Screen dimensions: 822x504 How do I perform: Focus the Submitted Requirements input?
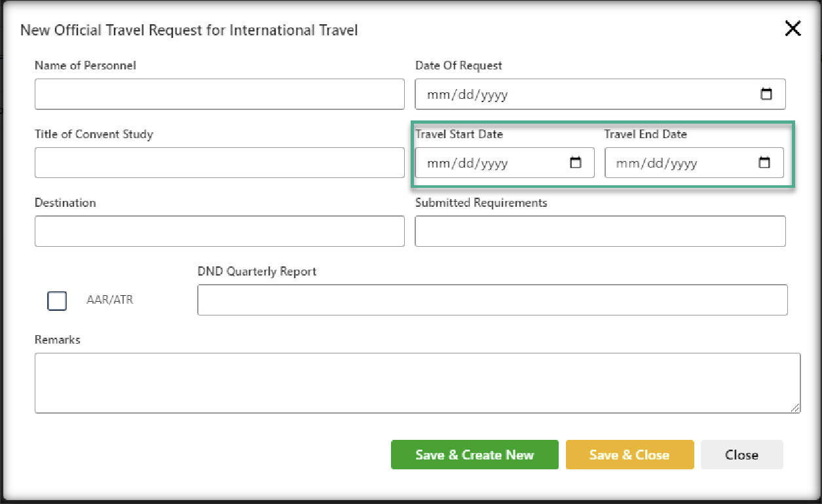click(x=600, y=231)
